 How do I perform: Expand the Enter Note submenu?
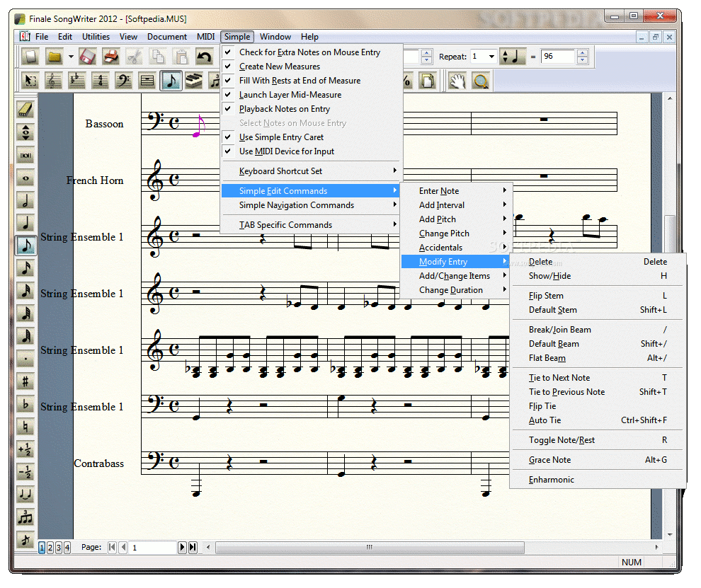[x=457, y=191]
